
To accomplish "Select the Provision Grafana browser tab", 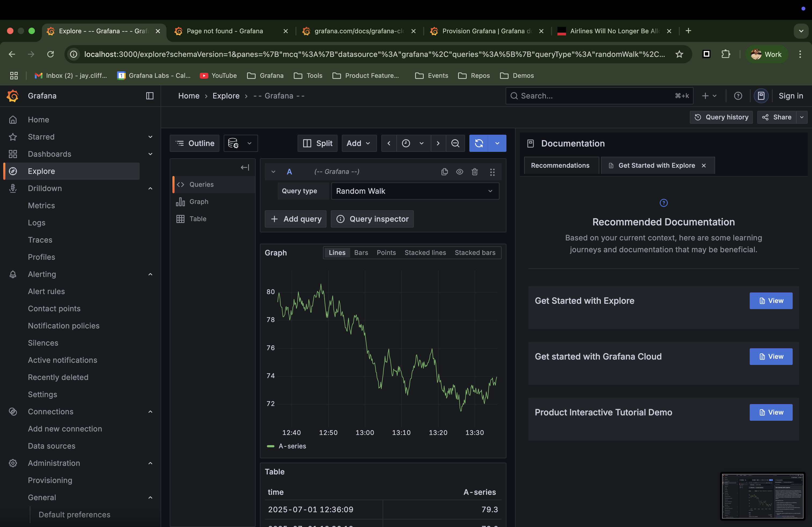I will pyautogui.click(x=487, y=31).
